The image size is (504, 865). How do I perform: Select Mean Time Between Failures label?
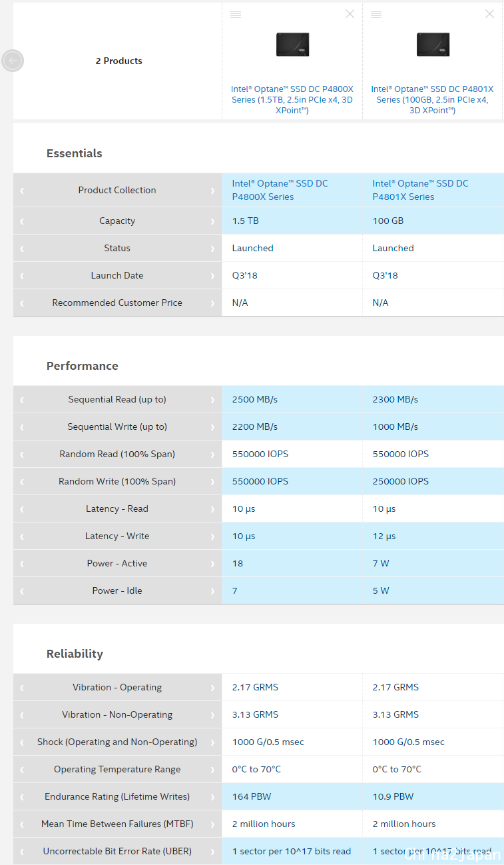coord(117,824)
